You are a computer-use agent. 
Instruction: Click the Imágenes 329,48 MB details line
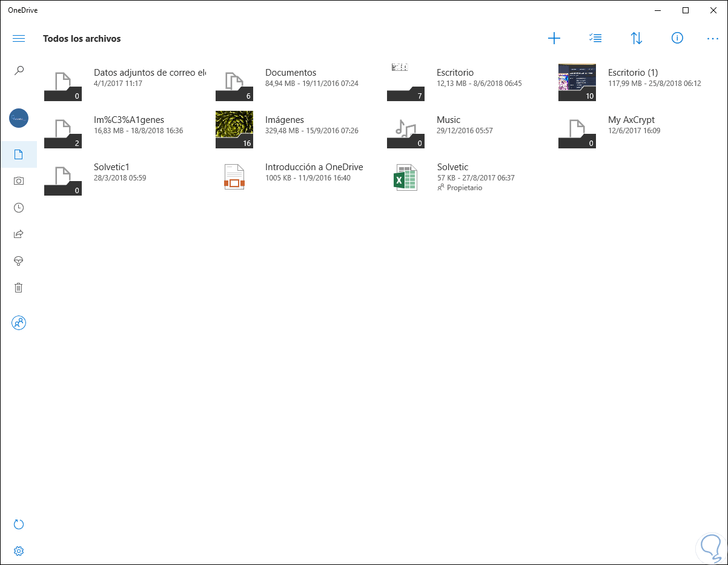(312, 131)
